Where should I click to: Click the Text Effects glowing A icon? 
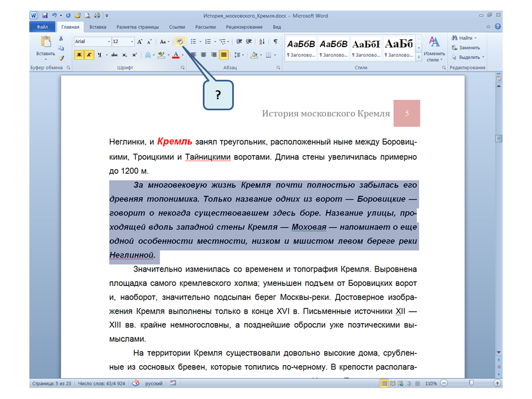point(148,55)
